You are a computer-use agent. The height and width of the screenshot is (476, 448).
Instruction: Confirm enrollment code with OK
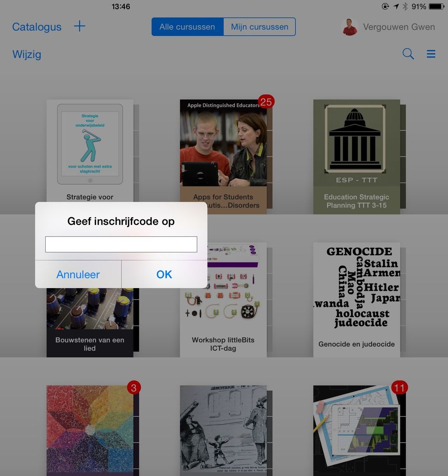click(164, 274)
